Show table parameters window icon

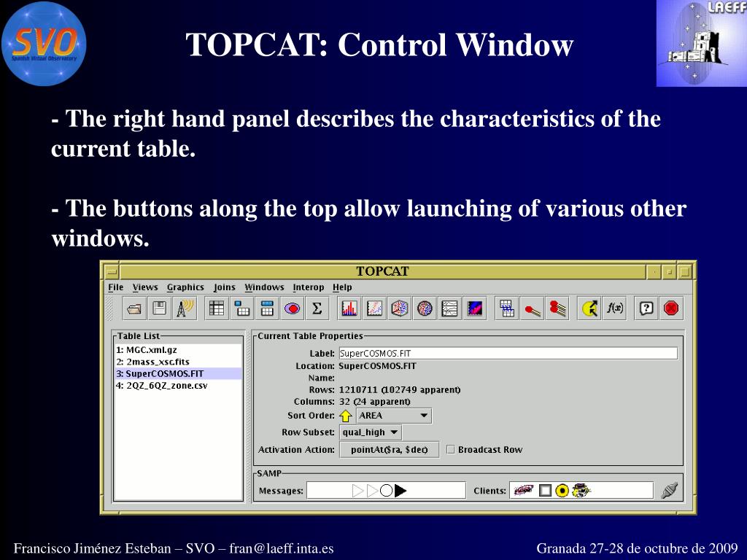242,309
